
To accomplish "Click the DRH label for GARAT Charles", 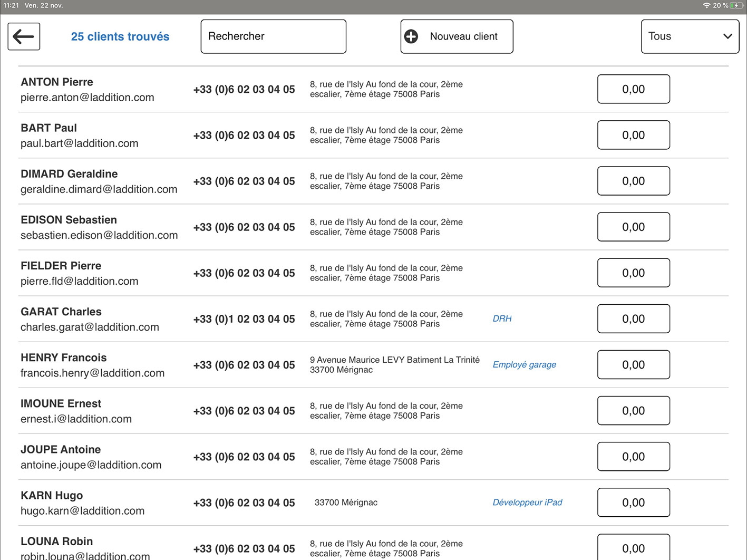I will coord(502,318).
